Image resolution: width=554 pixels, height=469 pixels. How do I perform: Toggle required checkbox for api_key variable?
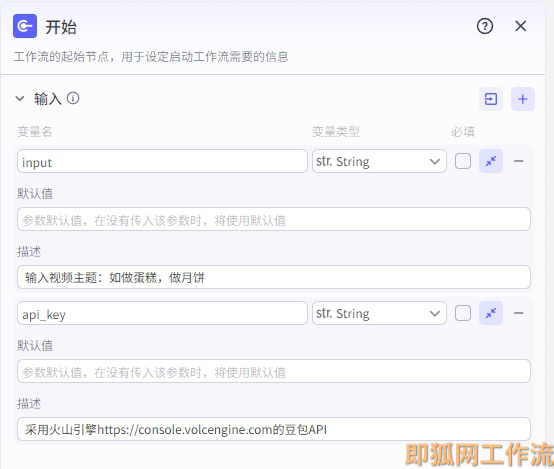point(463,313)
